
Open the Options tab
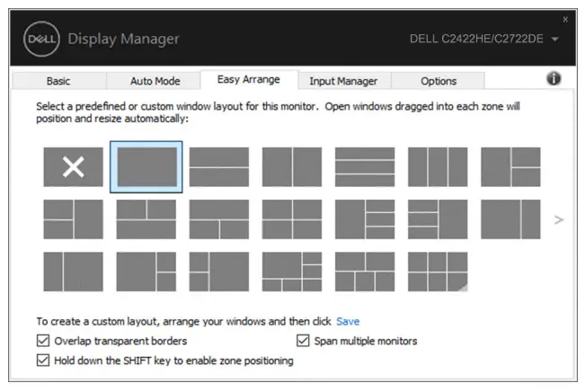(x=439, y=81)
